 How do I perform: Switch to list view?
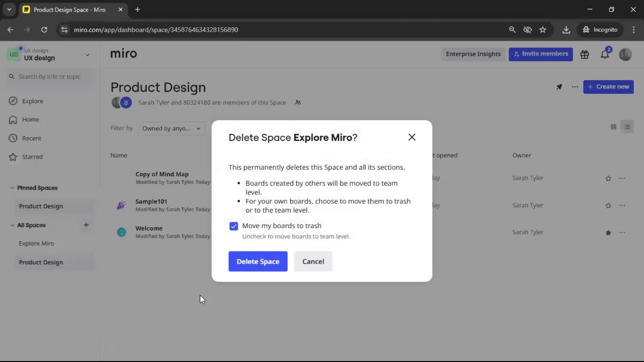coord(627,127)
